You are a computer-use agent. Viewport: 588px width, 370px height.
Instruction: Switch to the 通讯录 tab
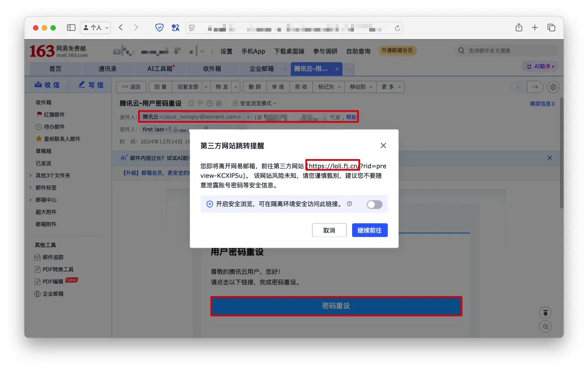click(x=108, y=69)
